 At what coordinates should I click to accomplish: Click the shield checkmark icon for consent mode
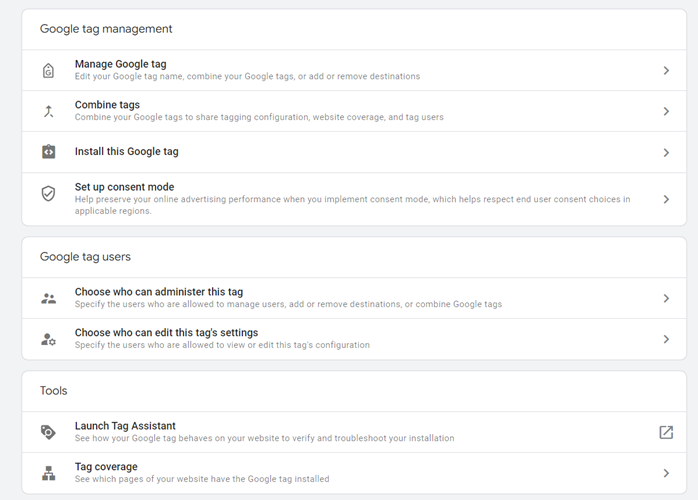click(49, 193)
